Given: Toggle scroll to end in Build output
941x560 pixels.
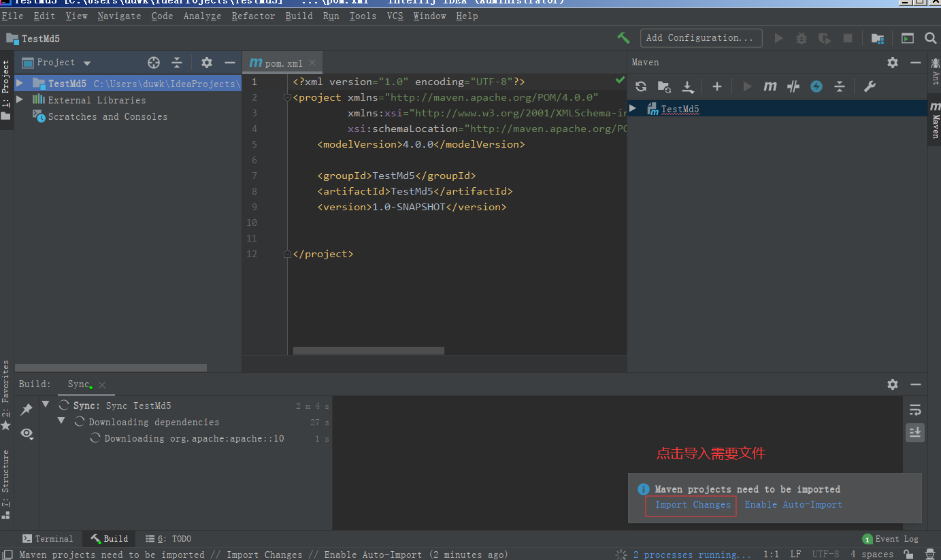Looking at the screenshot, I should click(915, 432).
